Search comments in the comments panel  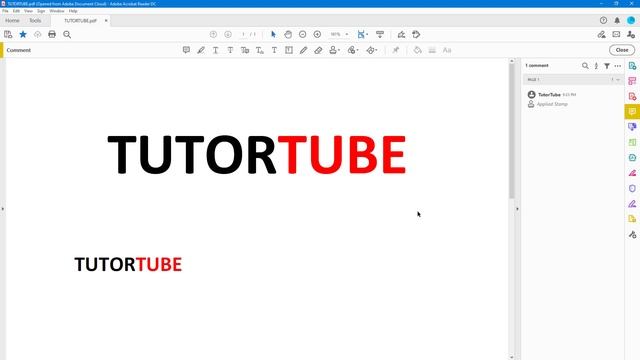pos(585,66)
